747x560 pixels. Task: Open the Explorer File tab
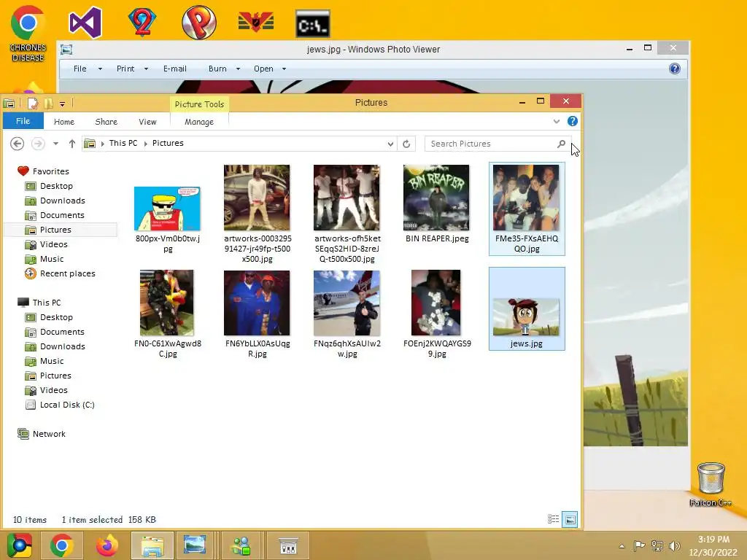pos(23,121)
